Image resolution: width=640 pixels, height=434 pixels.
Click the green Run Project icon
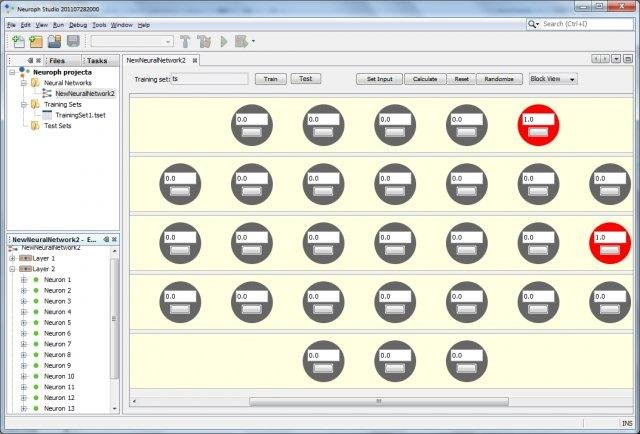[x=224, y=41]
